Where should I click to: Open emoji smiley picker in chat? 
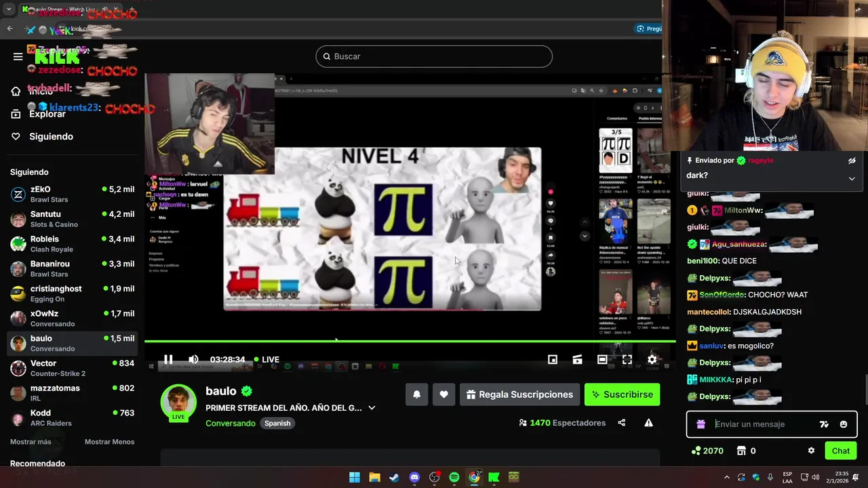[x=844, y=424]
